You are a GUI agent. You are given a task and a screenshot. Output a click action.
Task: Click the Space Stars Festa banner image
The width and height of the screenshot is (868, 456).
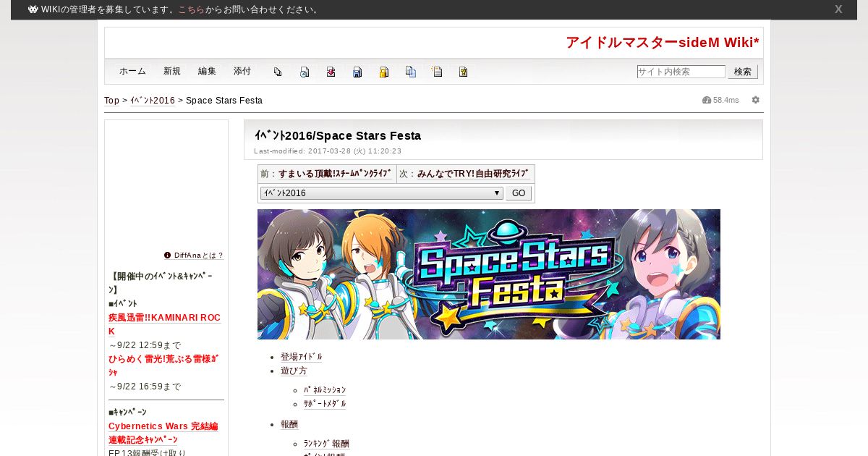(489, 274)
